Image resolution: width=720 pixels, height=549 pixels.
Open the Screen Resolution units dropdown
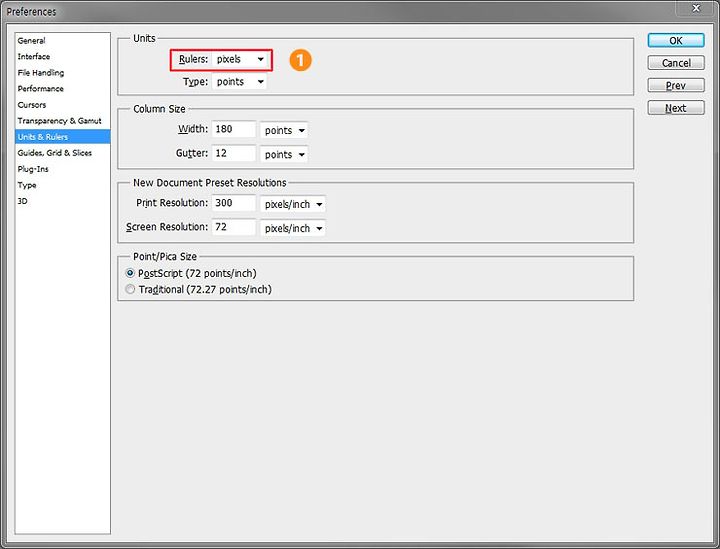tap(292, 228)
